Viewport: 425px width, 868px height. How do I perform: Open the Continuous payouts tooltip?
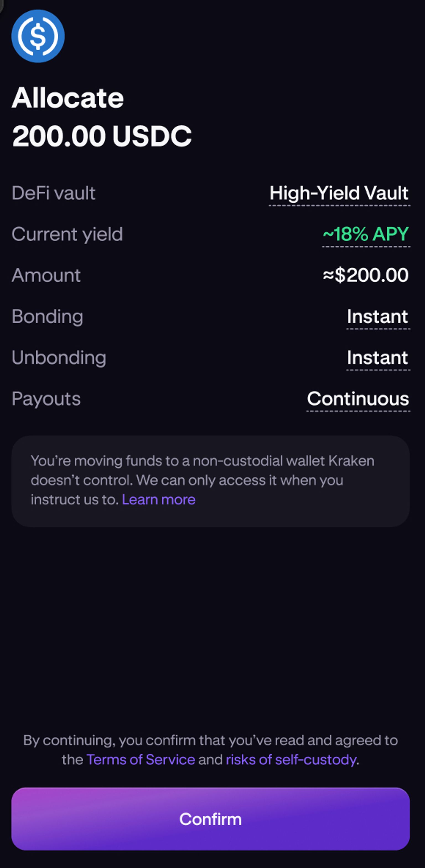[x=358, y=399]
